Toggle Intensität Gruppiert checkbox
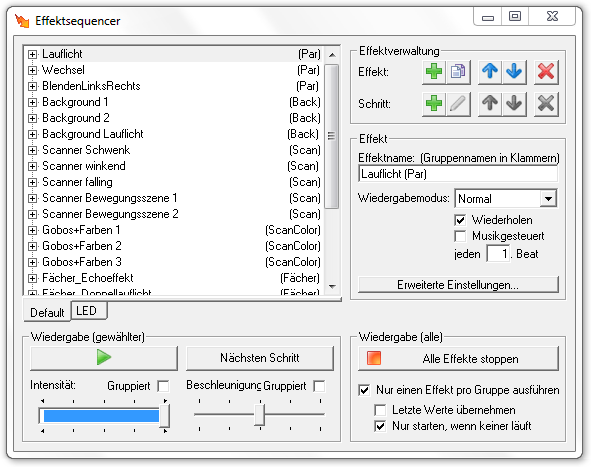Image resolution: width=591 pixels, height=467 pixels. 163,386
